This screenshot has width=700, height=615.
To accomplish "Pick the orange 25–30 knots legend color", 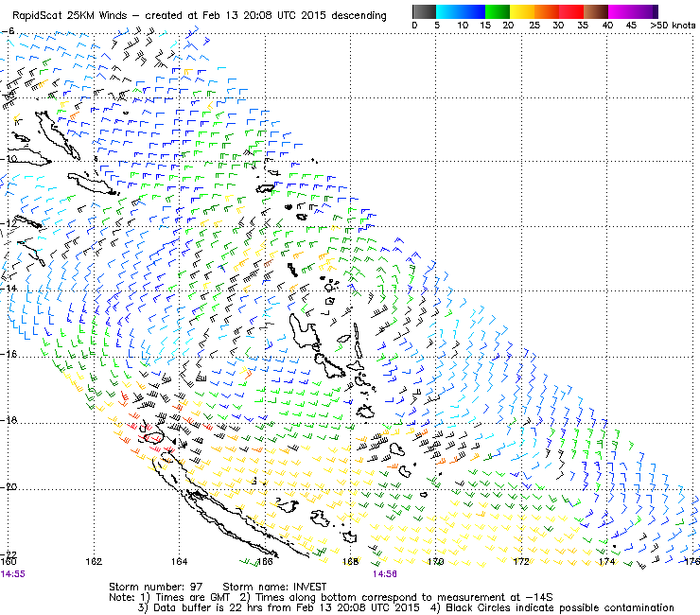I will tap(547, 11).
